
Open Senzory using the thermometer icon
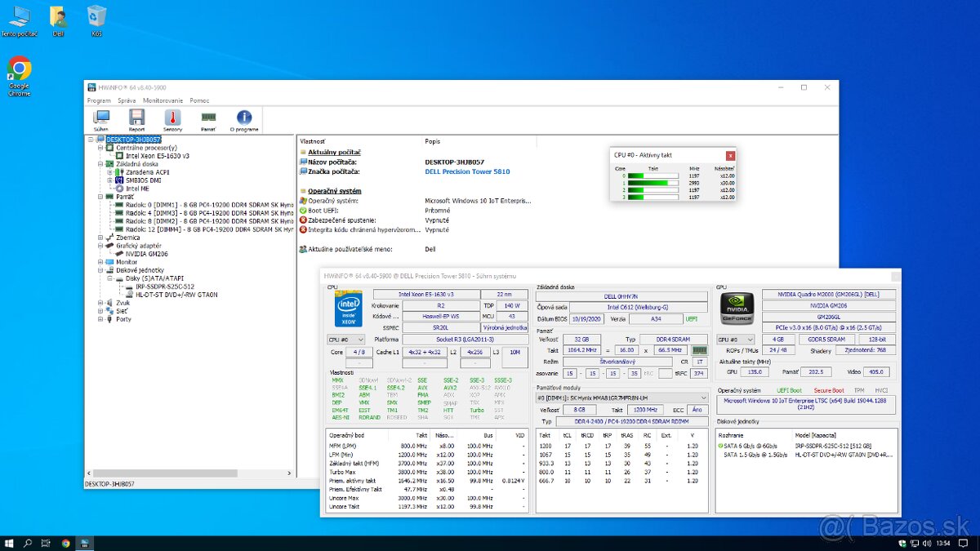(171, 116)
